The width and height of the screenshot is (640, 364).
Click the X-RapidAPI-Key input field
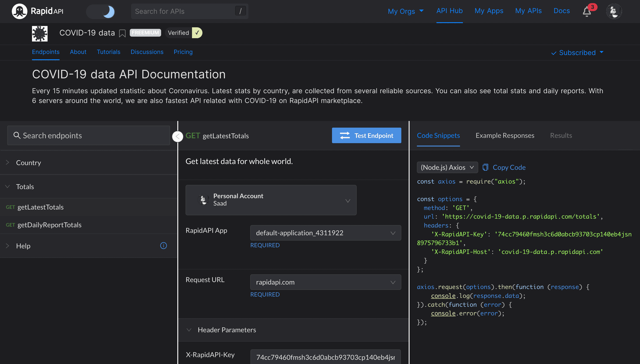[x=326, y=357]
